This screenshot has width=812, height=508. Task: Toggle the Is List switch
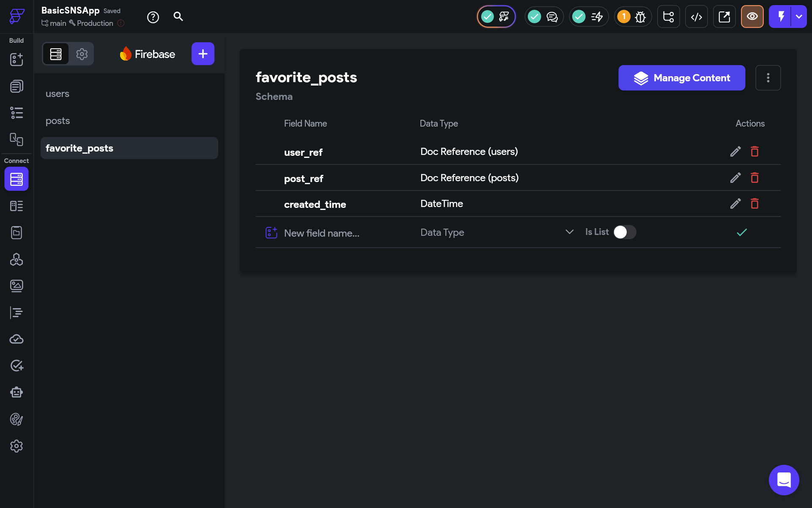[625, 232]
